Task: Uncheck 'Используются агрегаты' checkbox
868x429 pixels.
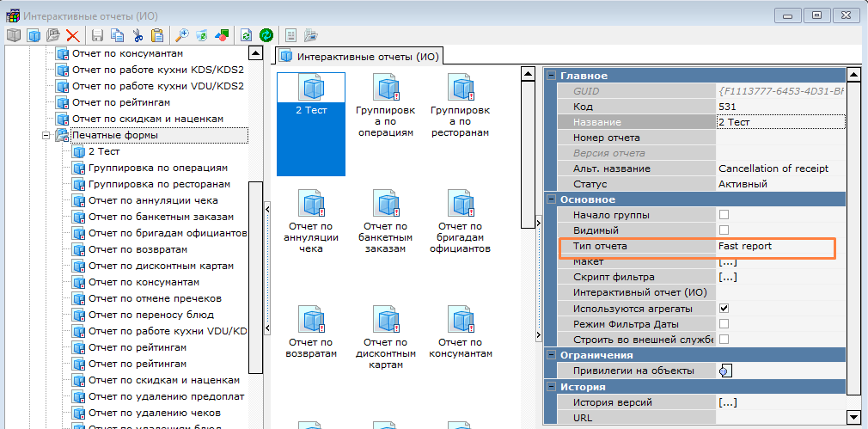Action: pos(724,308)
